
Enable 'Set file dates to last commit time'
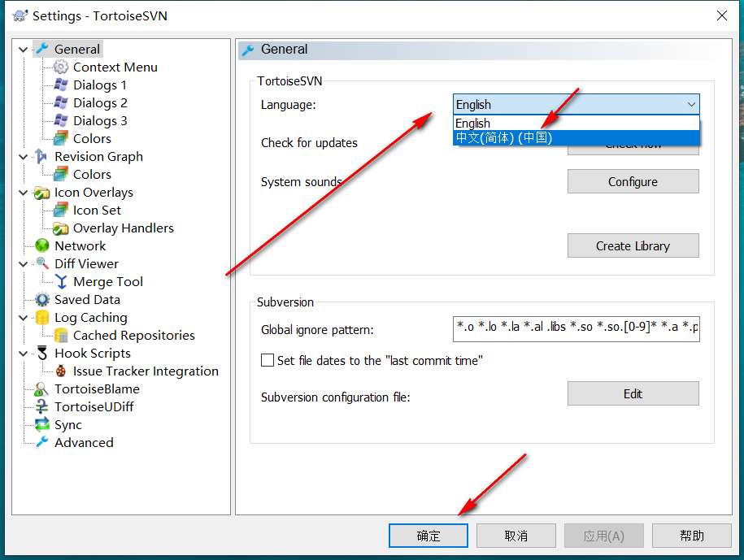tap(268, 360)
